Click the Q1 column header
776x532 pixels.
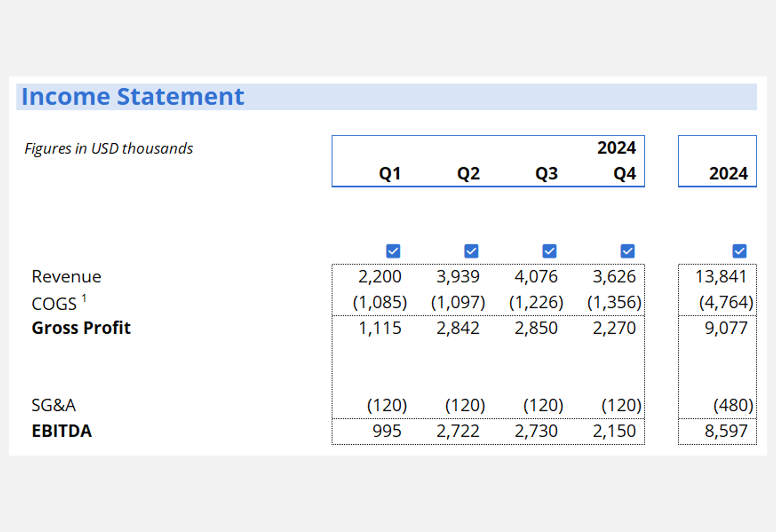coord(390,174)
